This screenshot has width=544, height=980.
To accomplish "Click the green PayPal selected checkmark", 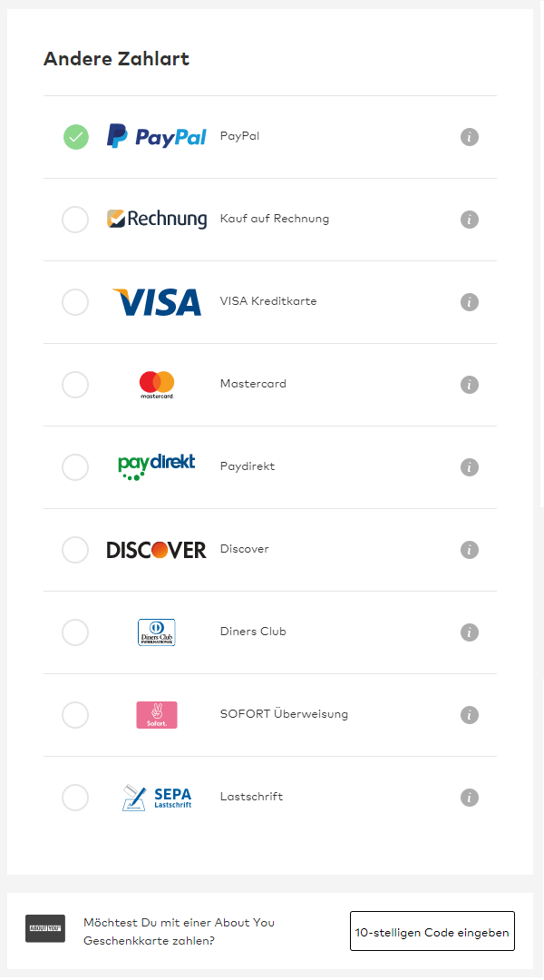I will click(75, 137).
